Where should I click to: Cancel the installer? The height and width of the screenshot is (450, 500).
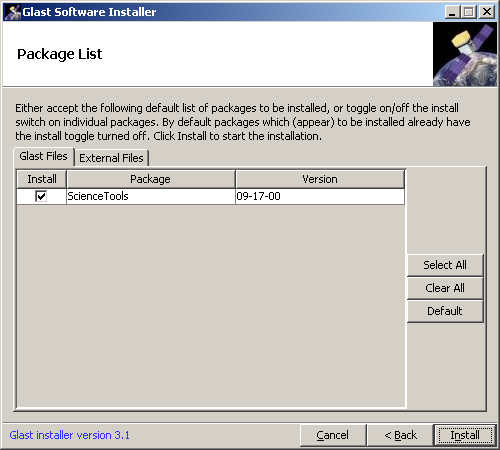[333, 435]
